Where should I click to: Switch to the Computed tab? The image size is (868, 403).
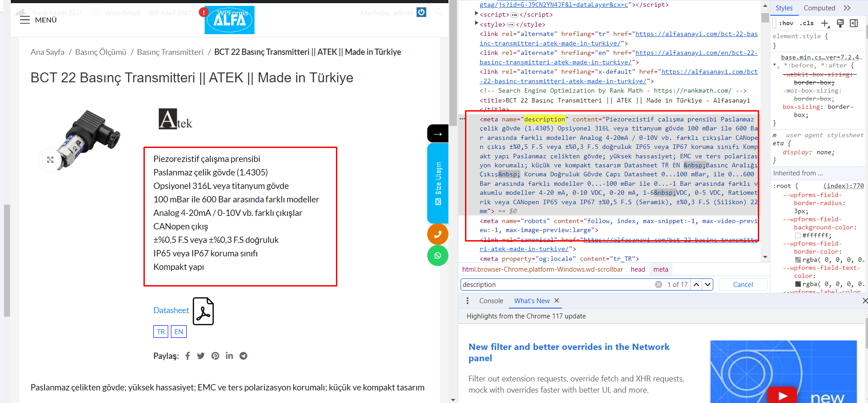[x=819, y=8]
